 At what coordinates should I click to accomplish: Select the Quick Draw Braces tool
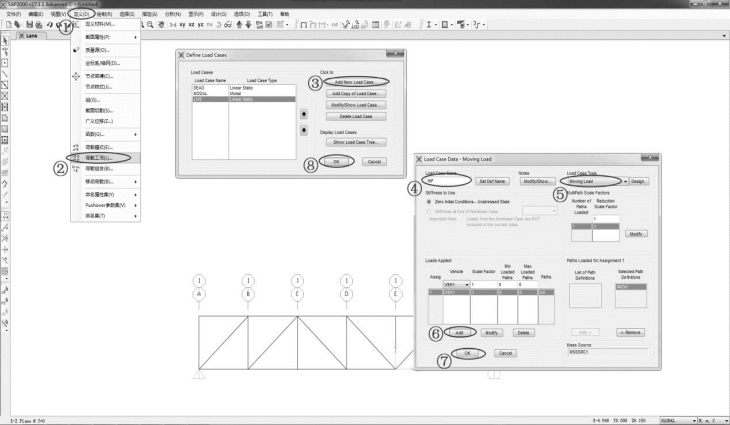(5, 96)
